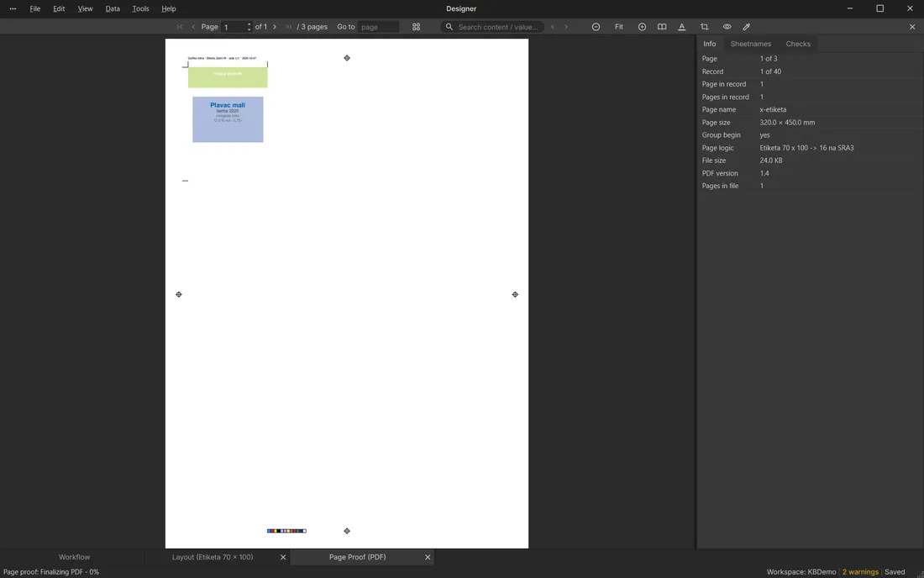Toggle the two-page book view
This screenshot has height=578, width=924.
point(662,27)
